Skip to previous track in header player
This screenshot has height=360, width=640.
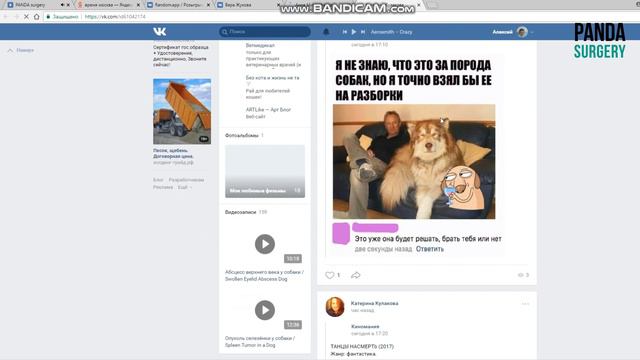coord(345,32)
